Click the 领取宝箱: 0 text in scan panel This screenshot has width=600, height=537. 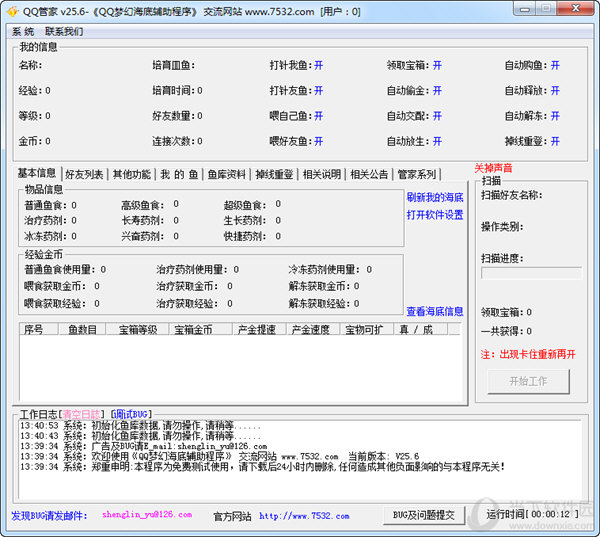pos(506,312)
